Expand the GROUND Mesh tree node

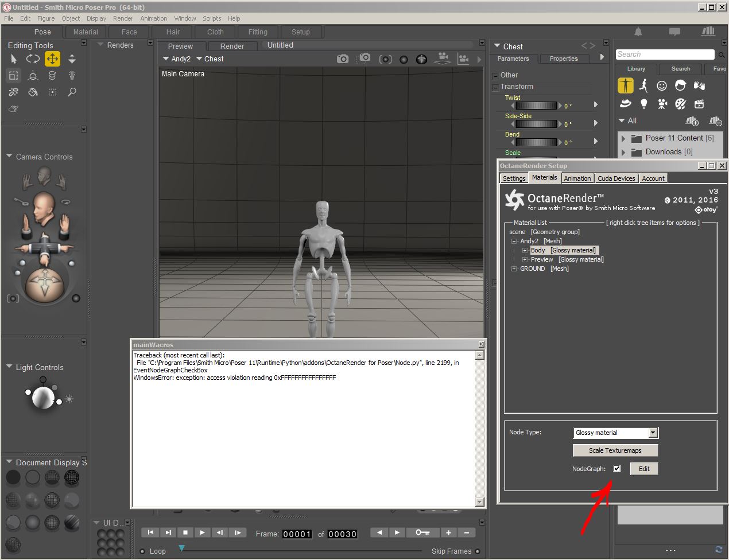(x=514, y=269)
